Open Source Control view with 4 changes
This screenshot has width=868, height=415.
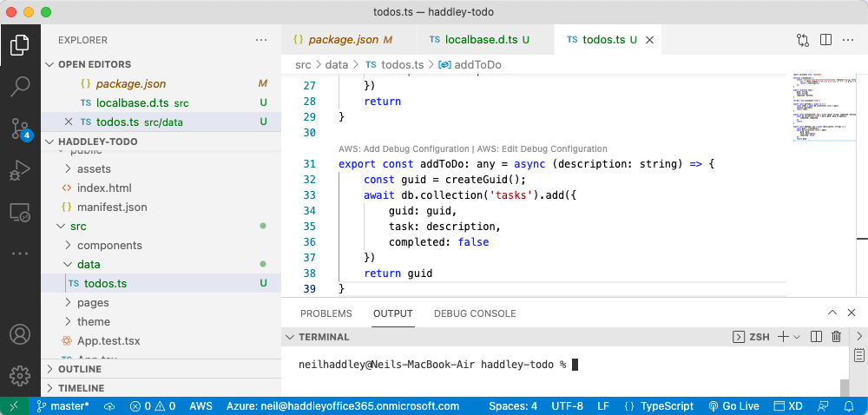click(20, 128)
